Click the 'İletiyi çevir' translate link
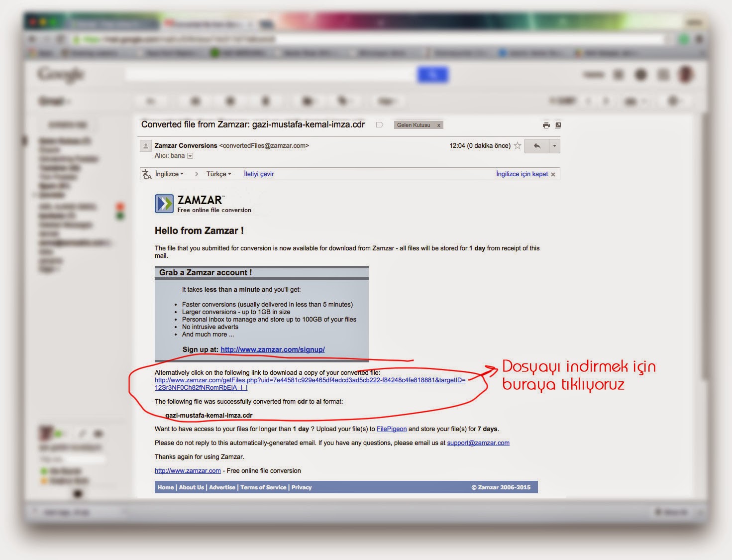The image size is (732, 560). click(259, 174)
